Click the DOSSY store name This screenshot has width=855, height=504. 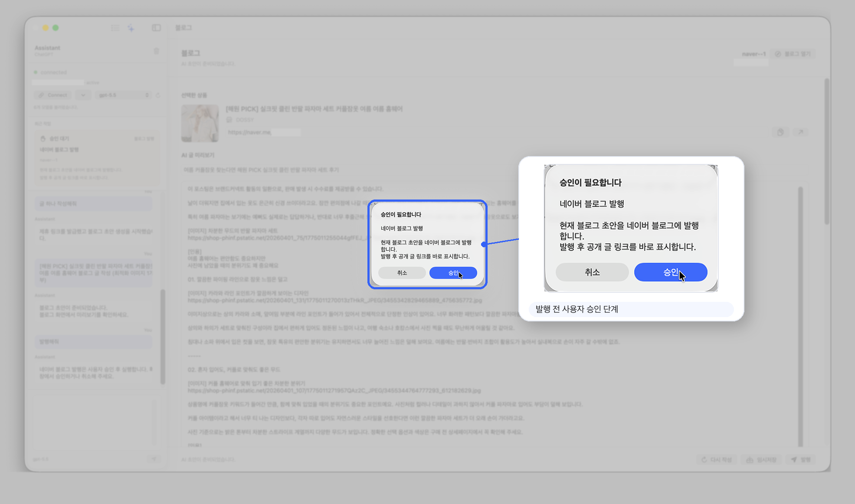click(245, 120)
